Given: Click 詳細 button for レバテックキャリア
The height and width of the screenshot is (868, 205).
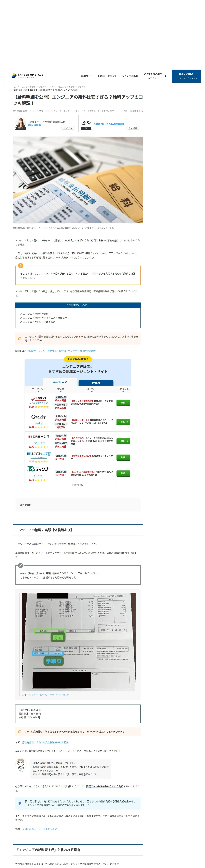Looking at the screenshot, I should (123, 403).
